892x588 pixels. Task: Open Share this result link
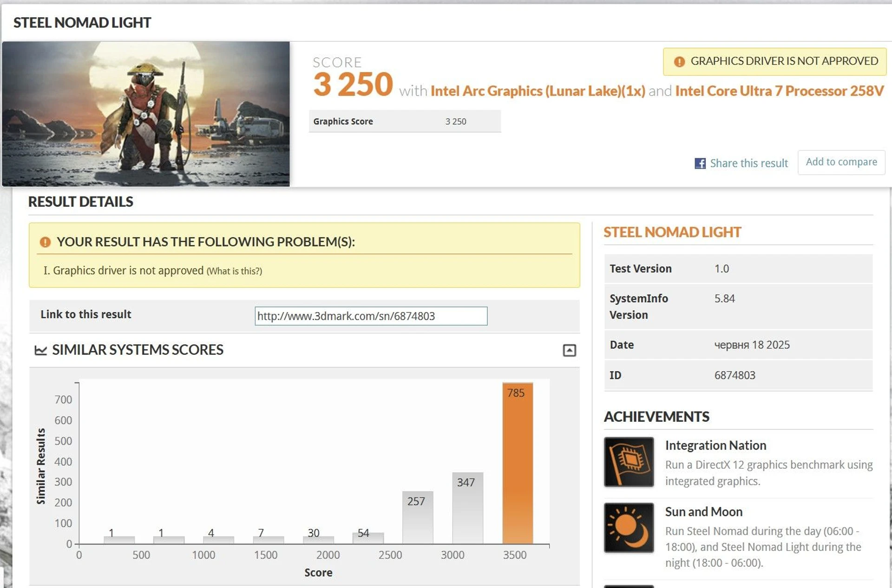[749, 163]
